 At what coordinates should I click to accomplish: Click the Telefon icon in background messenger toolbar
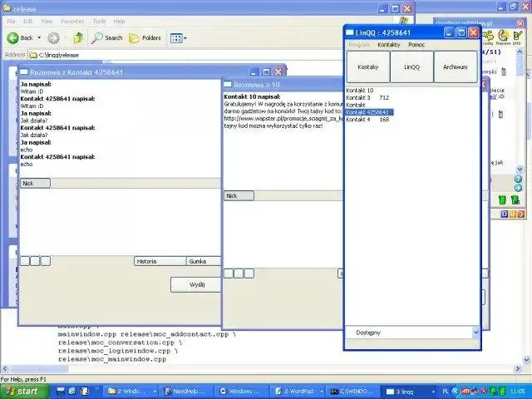point(503,37)
